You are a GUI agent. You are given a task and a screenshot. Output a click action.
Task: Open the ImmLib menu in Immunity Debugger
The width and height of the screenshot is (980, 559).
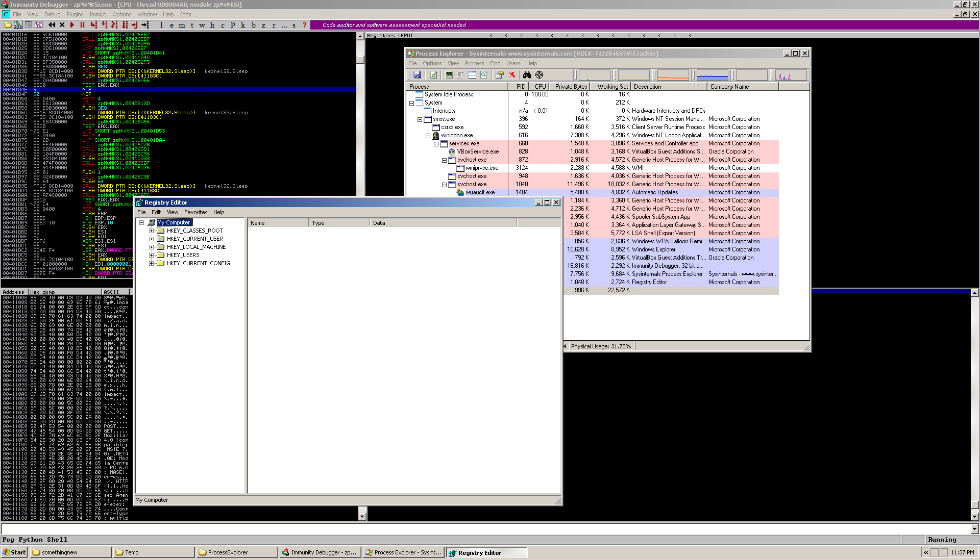[97, 14]
